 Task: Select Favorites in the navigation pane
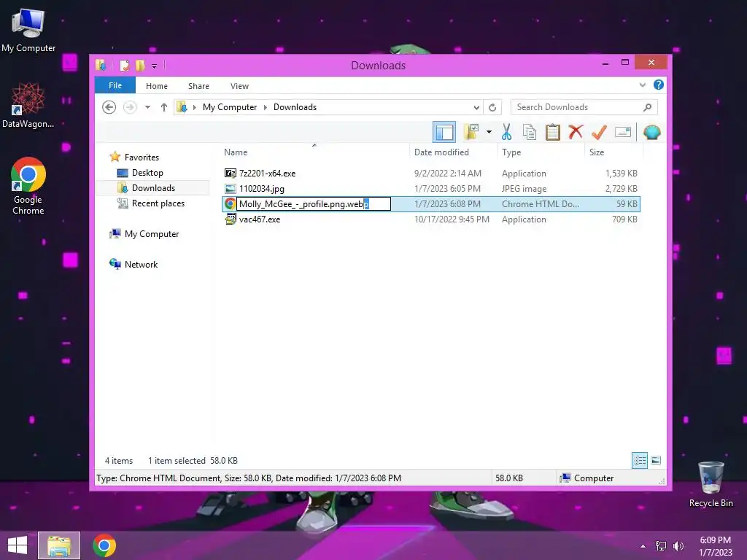click(x=142, y=157)
